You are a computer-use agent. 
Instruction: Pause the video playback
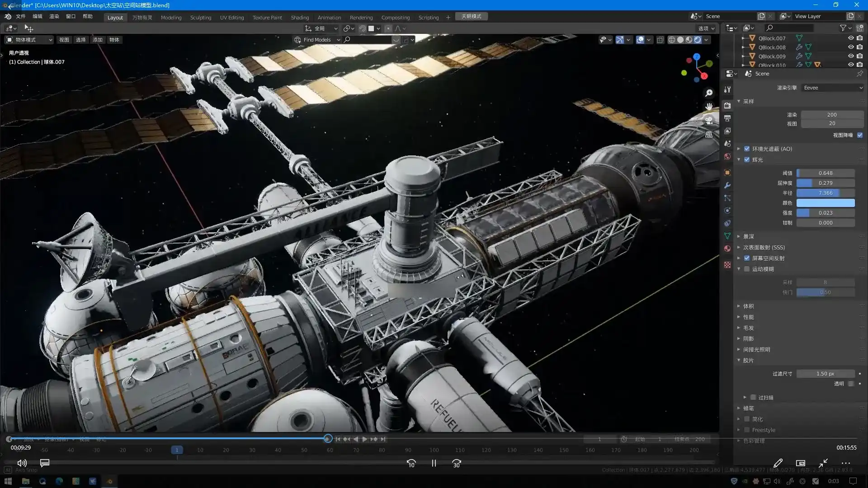434,463
